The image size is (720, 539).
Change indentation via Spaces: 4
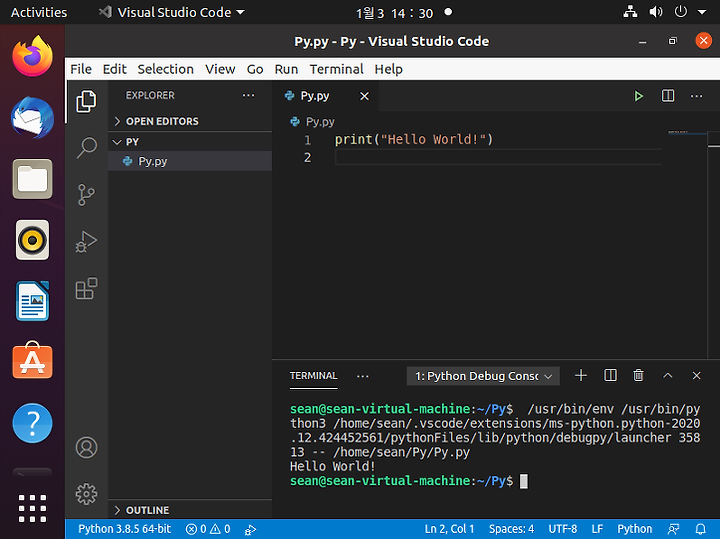pyautogui.click(x=512, y=529)
